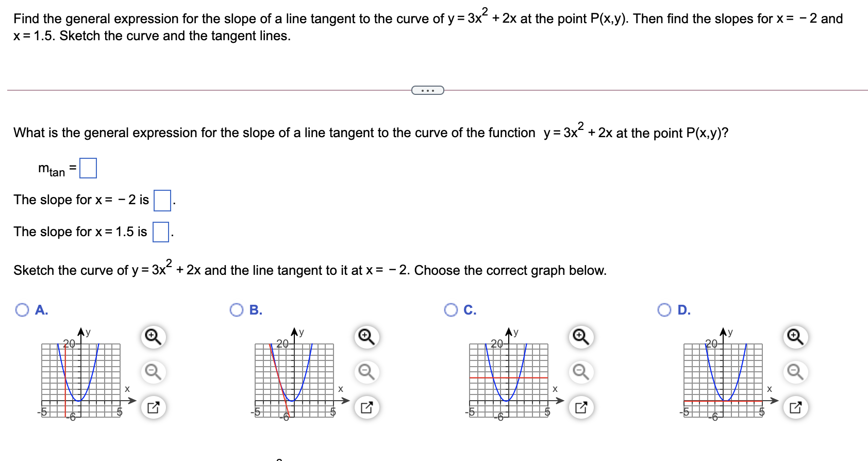Screen dimensions: 868x461
Task: Zoom out on graph B
Action: [x=366, y=371]
